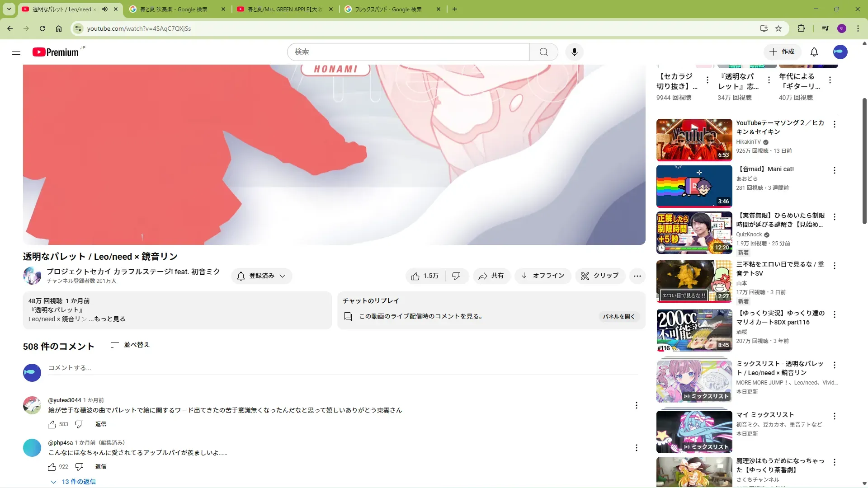Viewport: 868px width, 488px height.
Task: Open the 並べ替え sort comments menu
Action: [130, 345]
